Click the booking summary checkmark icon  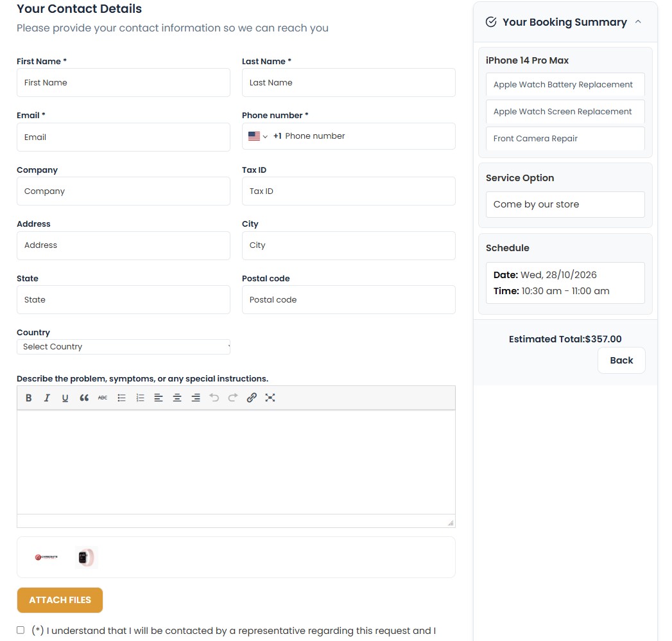coord(491,22)
